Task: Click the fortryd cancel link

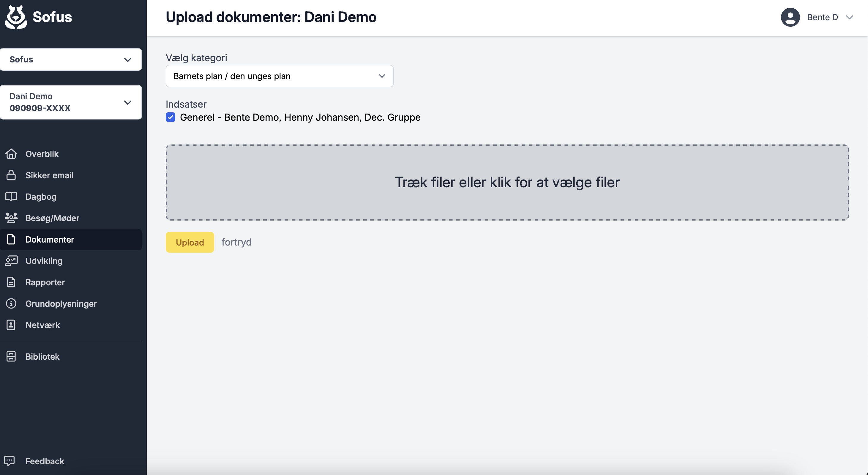Action: 236,242
